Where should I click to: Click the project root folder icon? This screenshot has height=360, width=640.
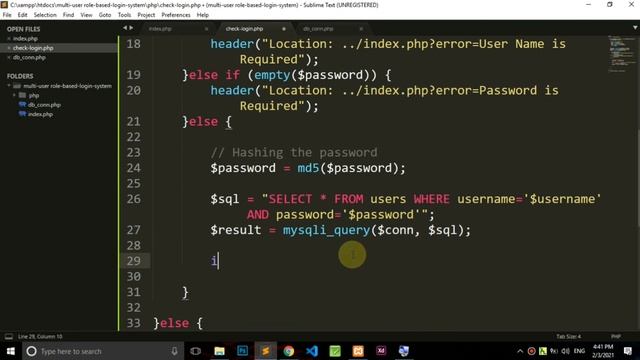(x=17, y=86)
